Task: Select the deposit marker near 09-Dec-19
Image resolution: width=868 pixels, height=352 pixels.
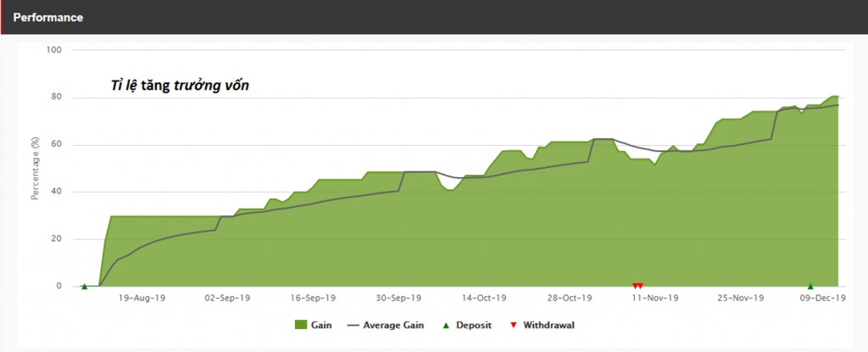Action: point(810,287)
